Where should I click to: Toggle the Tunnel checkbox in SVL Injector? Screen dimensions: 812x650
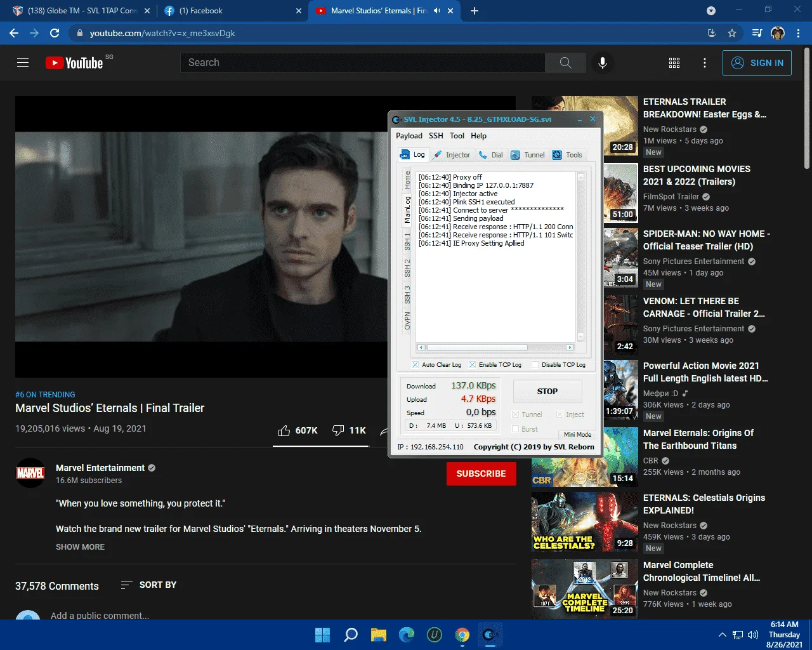tap(515, 415)
